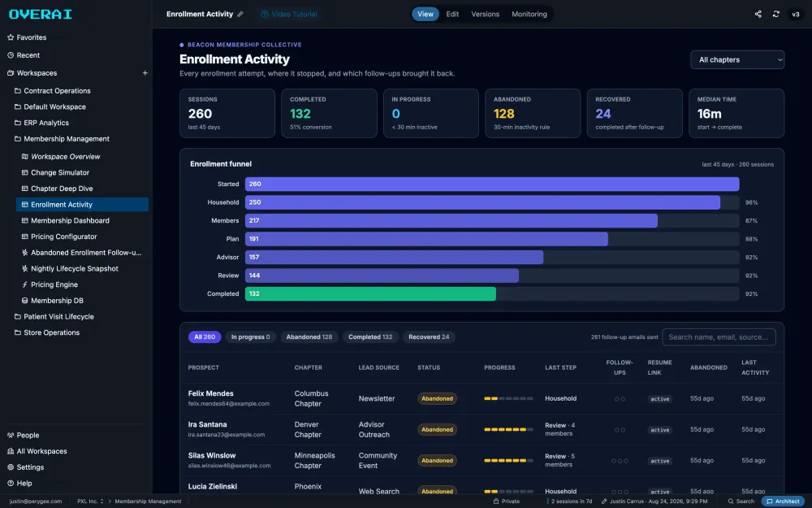Click the Membership DB database icon
Screen dimensions: 812x508
pos(24,301)
